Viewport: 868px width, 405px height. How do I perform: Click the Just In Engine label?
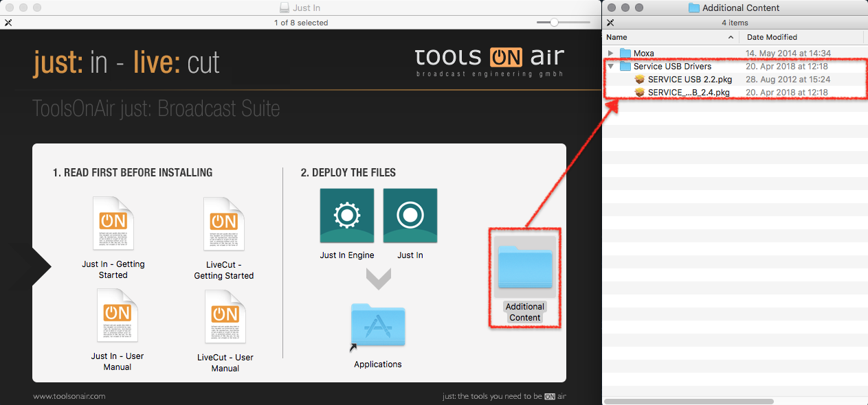[347, 255]
